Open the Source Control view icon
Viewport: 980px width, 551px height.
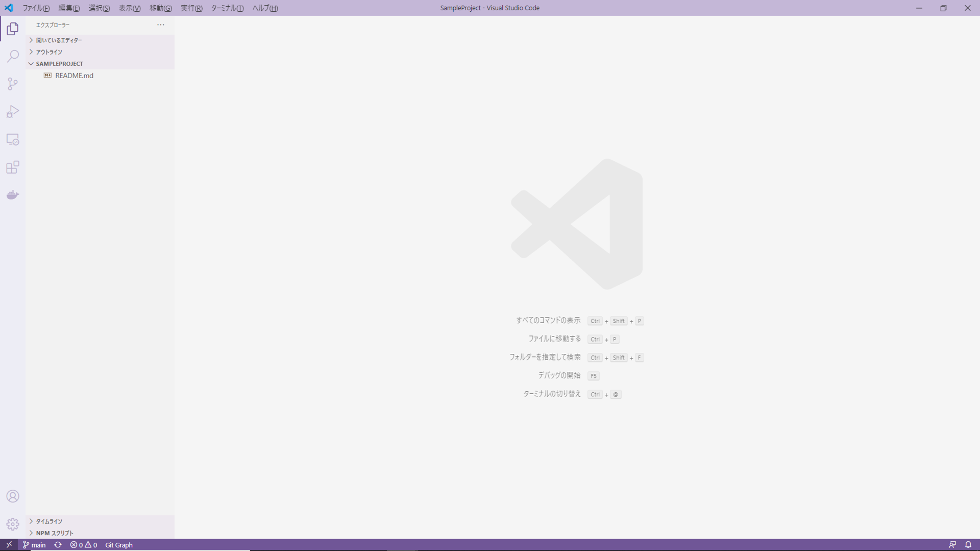click(13, 84)
